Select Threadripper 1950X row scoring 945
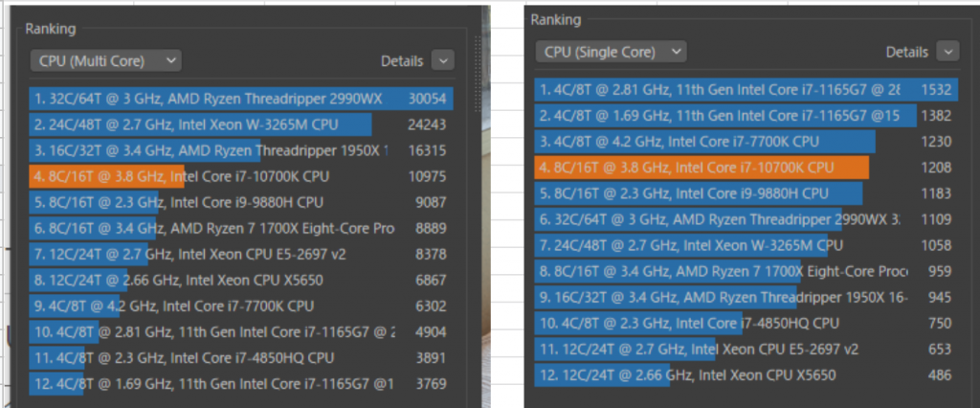The width and height of the screenshot is (980, 408). [746, 297]
